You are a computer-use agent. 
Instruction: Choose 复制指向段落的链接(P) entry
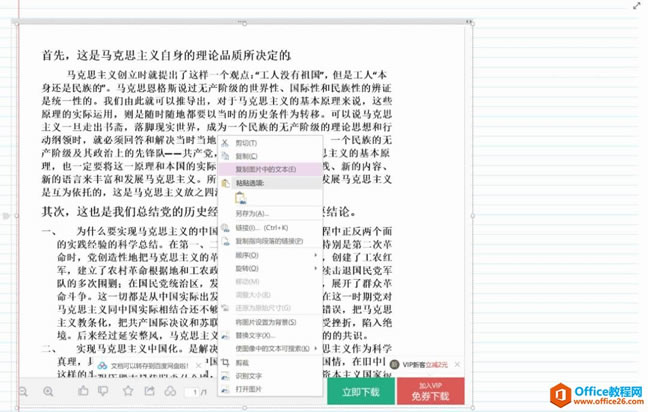click(270, 241)
